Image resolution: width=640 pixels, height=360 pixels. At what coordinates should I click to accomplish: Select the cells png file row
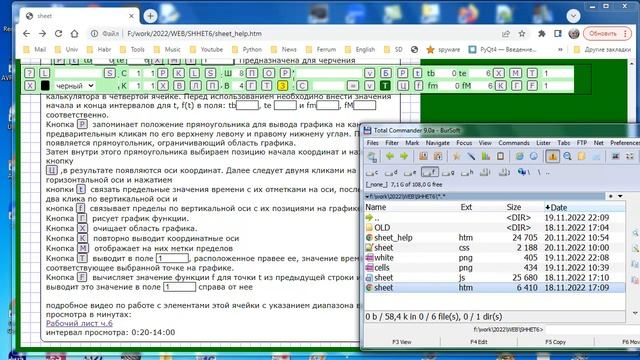[495, 268]
